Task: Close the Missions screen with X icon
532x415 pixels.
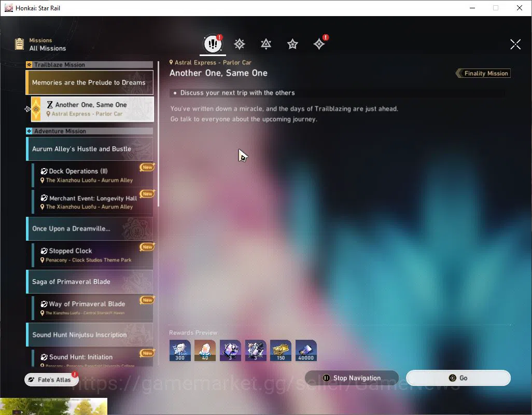Action: click(515, 44)
